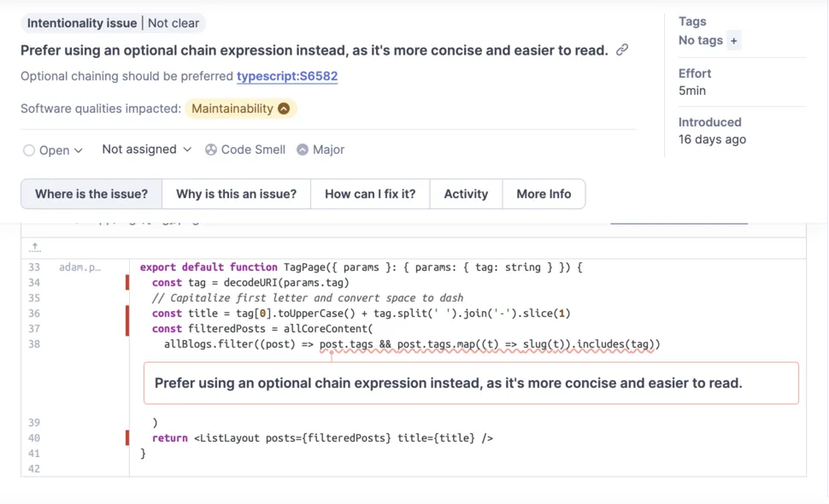Click the red issue marker on line 34
829x504 pixels.
(127, 283)
